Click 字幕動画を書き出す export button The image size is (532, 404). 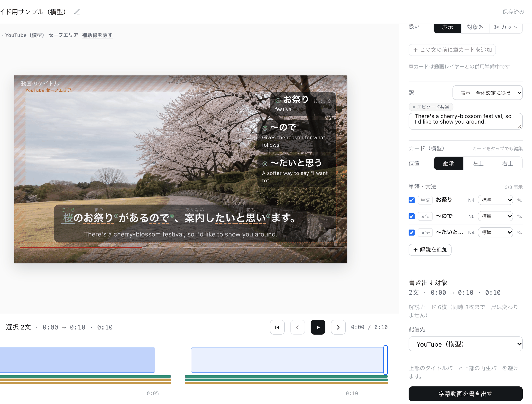[465, 394]
